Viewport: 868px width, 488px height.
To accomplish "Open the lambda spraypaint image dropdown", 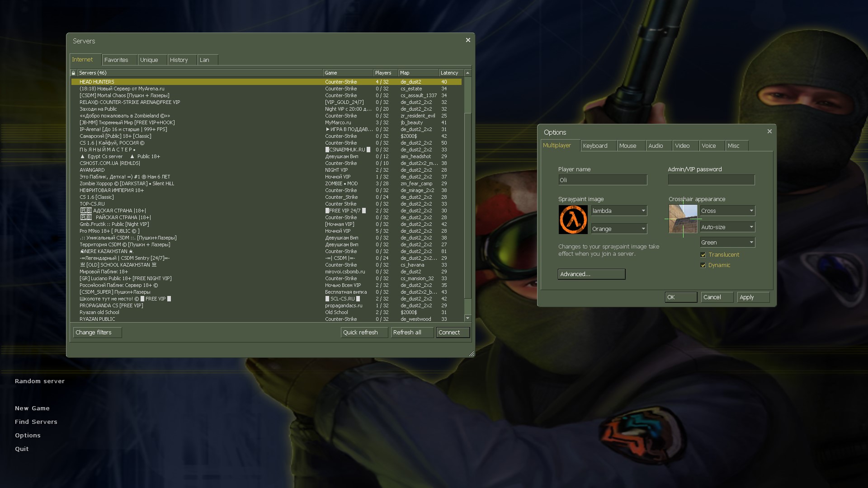I will pos(619,211).
